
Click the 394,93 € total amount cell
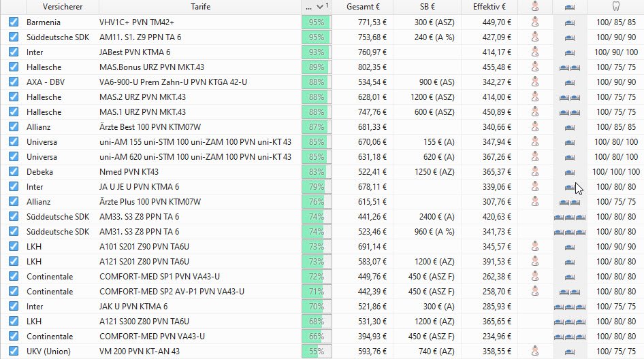pos(372,337)
